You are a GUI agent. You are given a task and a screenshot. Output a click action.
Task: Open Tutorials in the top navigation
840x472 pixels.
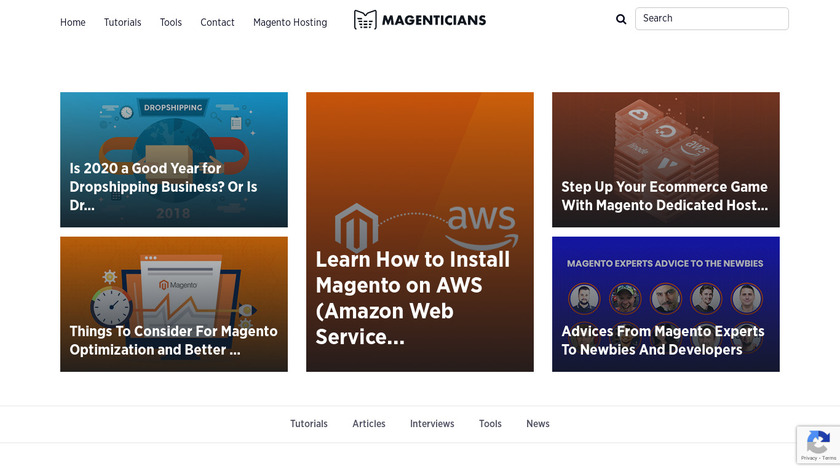coord(123,23)
